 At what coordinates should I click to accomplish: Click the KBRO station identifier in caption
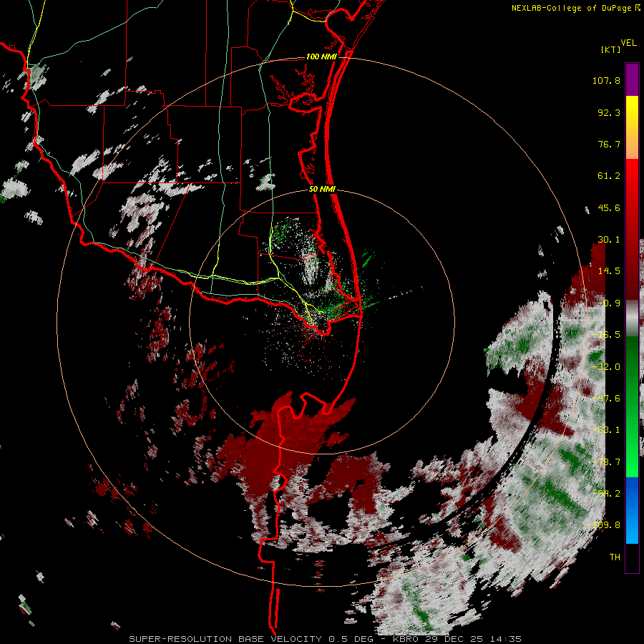pyautogui.click(x=406, y=639)
